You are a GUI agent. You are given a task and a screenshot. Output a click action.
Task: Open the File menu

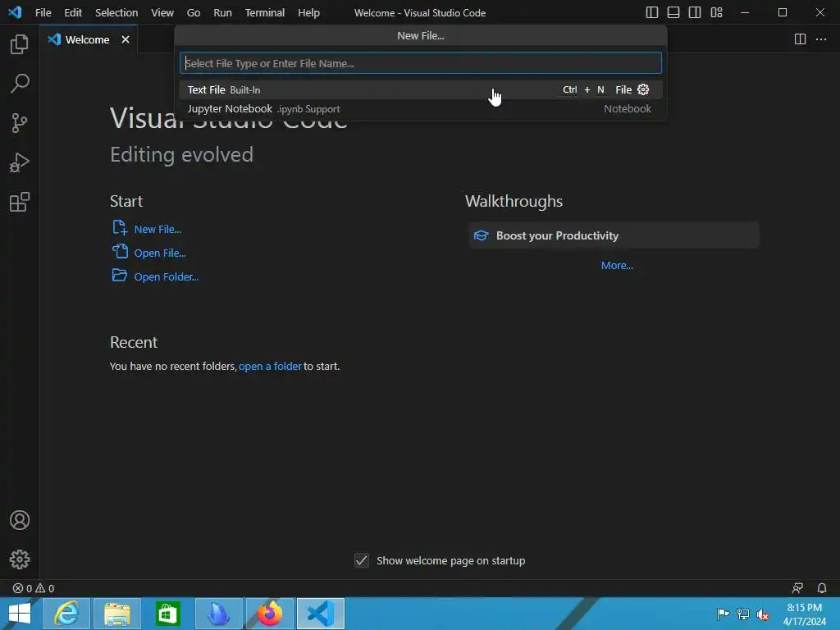(x=43, y=12)
